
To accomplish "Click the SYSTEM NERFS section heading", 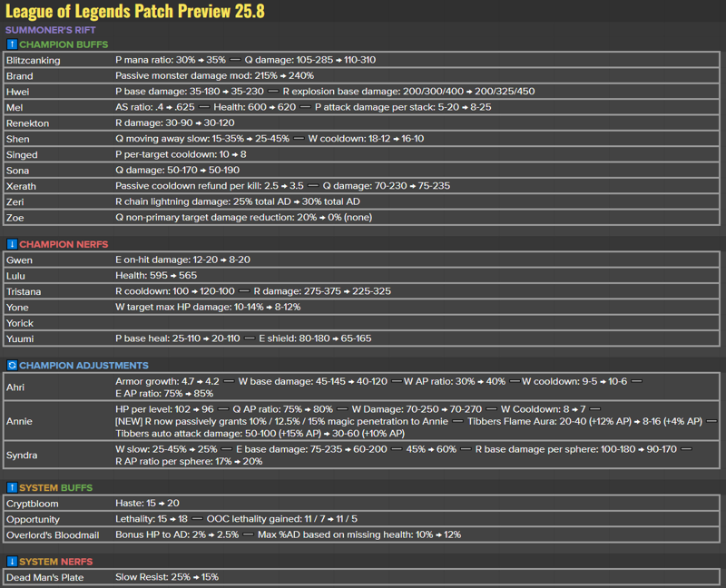I will pos(56,562).
